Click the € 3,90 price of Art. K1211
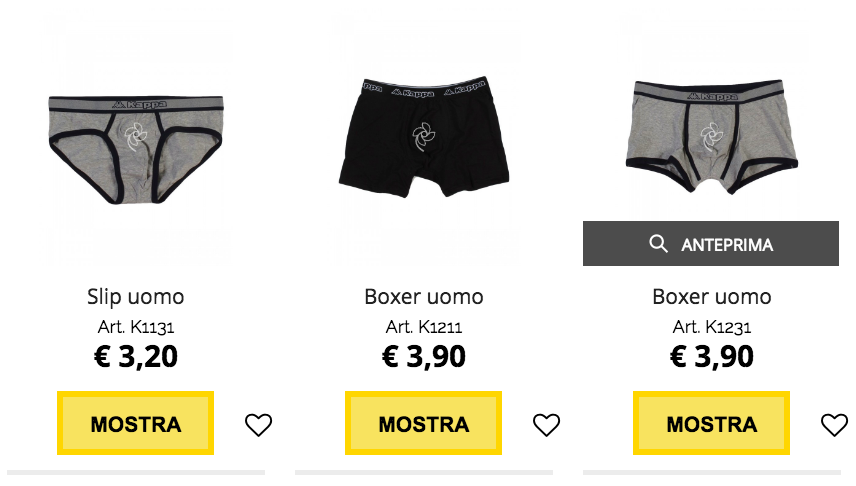Image resolution: width=856 pixels, height=486 pixels. 424,357
